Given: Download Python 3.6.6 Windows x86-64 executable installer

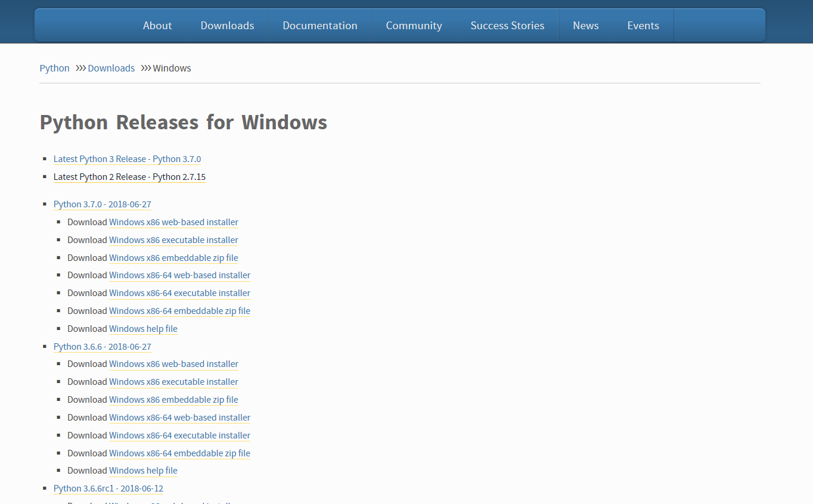Looking at the screenshot, I should 179,435.
